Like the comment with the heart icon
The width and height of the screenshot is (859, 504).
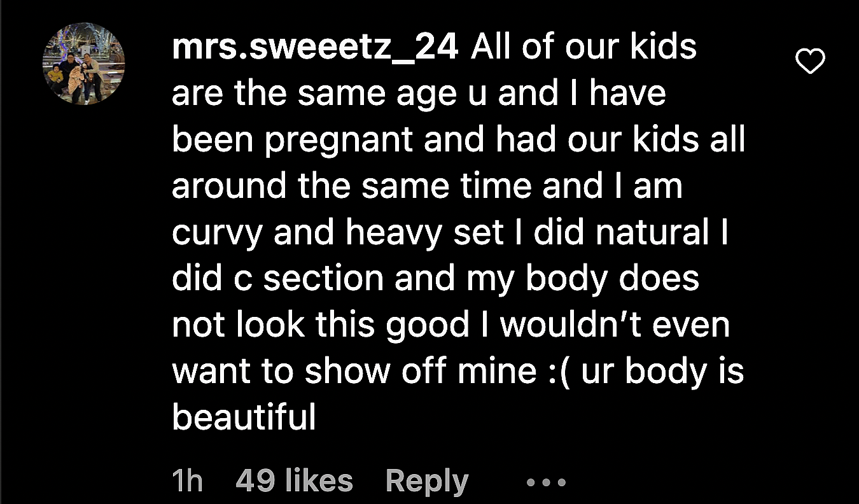pyautogui.click(x=810, y=62)
